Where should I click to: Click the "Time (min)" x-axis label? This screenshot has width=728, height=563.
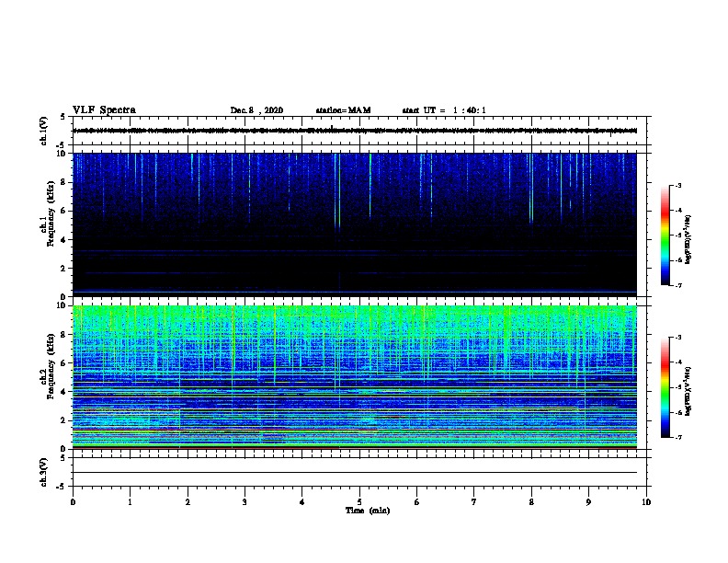368,511
